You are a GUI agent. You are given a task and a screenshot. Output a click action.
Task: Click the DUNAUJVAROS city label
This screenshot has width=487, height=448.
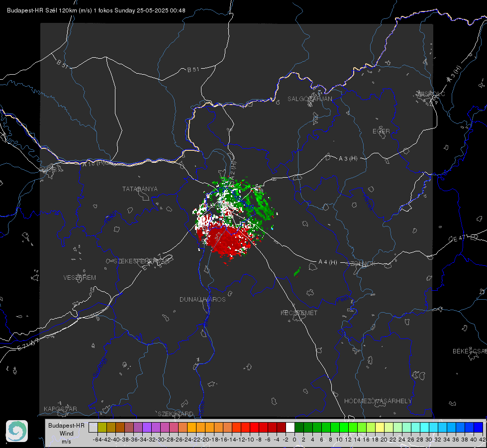pos(202,299)
